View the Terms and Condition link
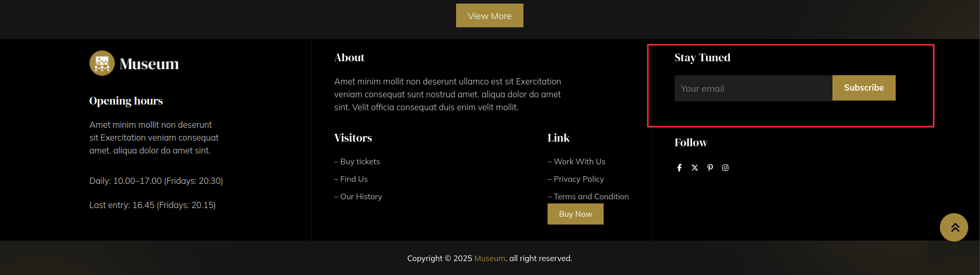Screen dimensions: 980x275 [x=591, y=197]
